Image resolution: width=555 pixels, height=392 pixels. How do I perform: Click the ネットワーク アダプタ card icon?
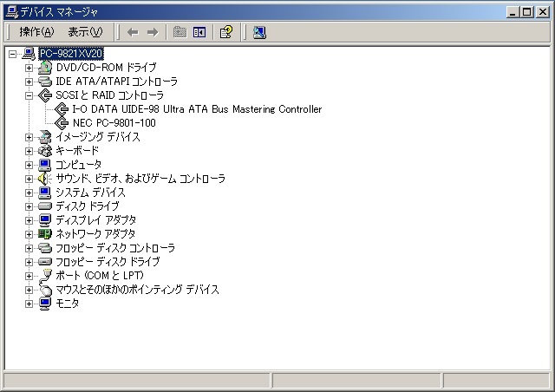click(45, 234)
